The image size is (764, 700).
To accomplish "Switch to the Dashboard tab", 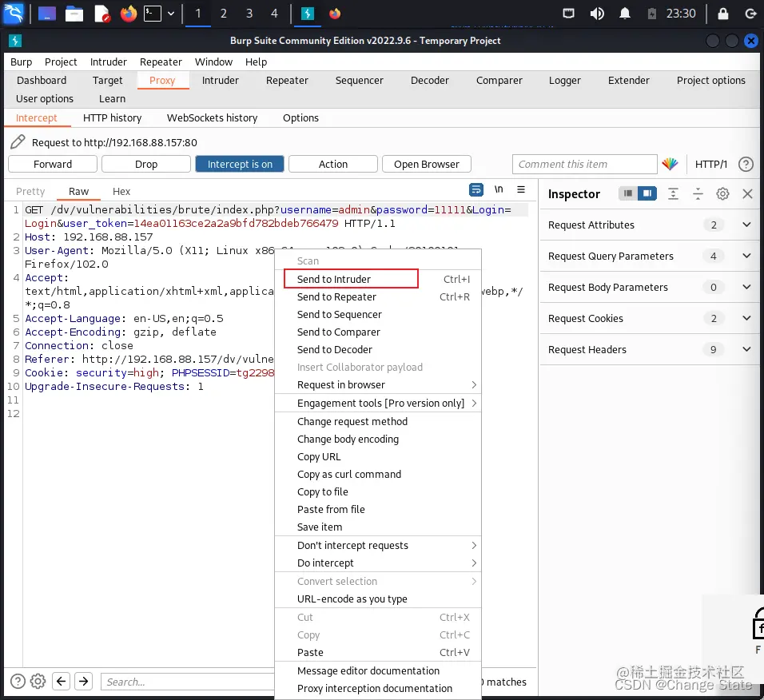I will [x=42, y=81].
